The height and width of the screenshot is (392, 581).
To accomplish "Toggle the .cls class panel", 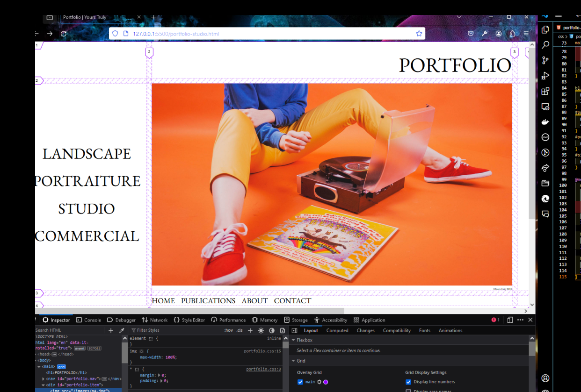I will coord(240,330).
